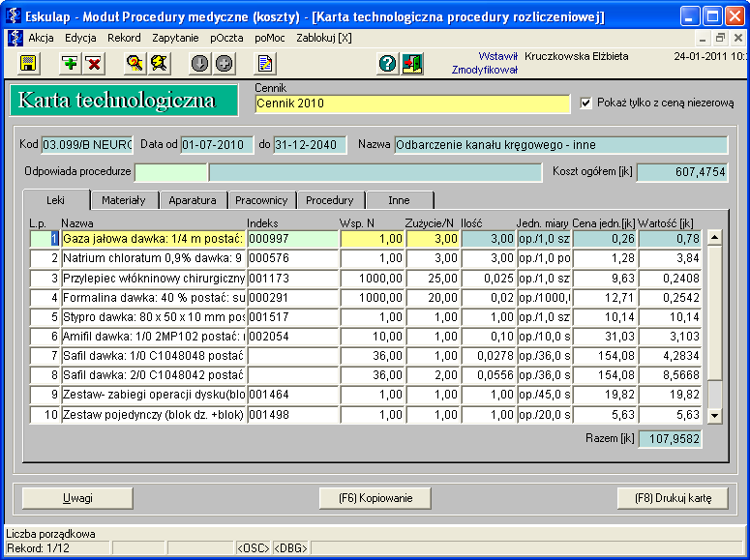Go to next record down arrow

(199, 63)
